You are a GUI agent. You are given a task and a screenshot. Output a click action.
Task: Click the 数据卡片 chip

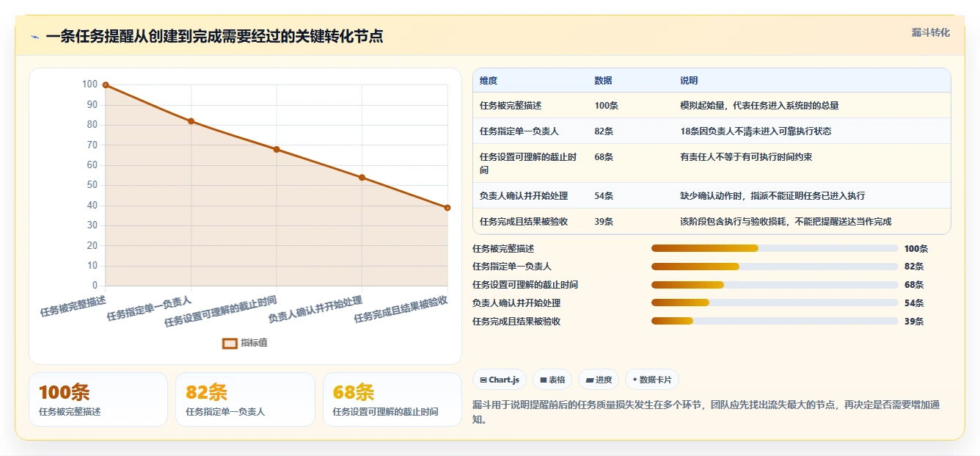point(652,380)
